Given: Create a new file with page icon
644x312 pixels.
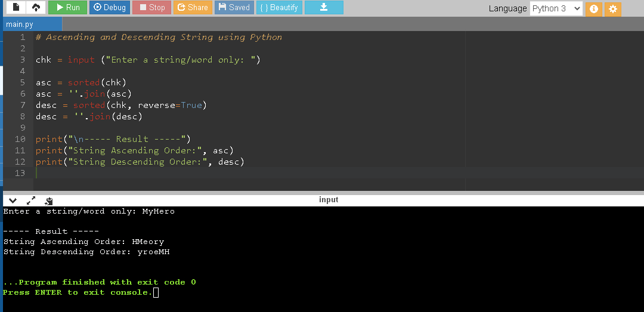Looking at the screenshot, I should pos(16,7).
